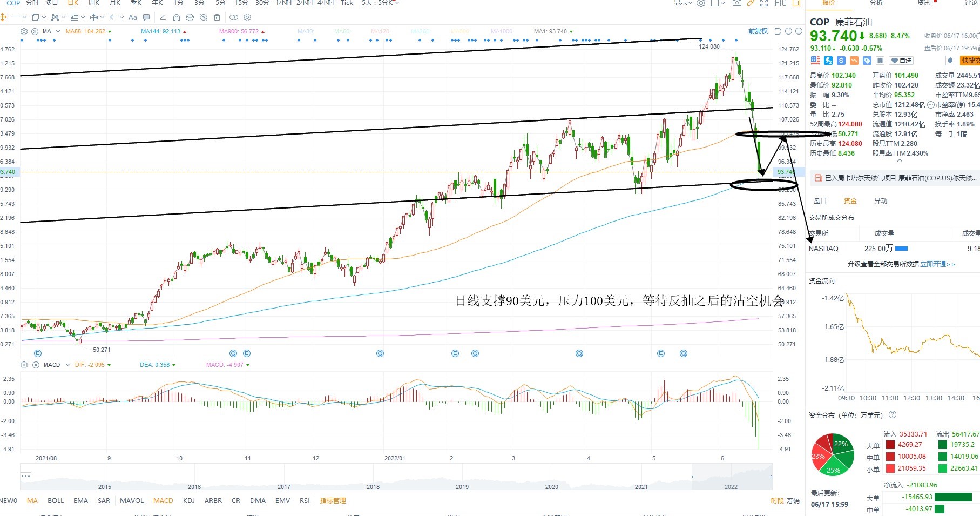
Task: Remove the MA indicator with the x icon
Action: click(36, 31)
